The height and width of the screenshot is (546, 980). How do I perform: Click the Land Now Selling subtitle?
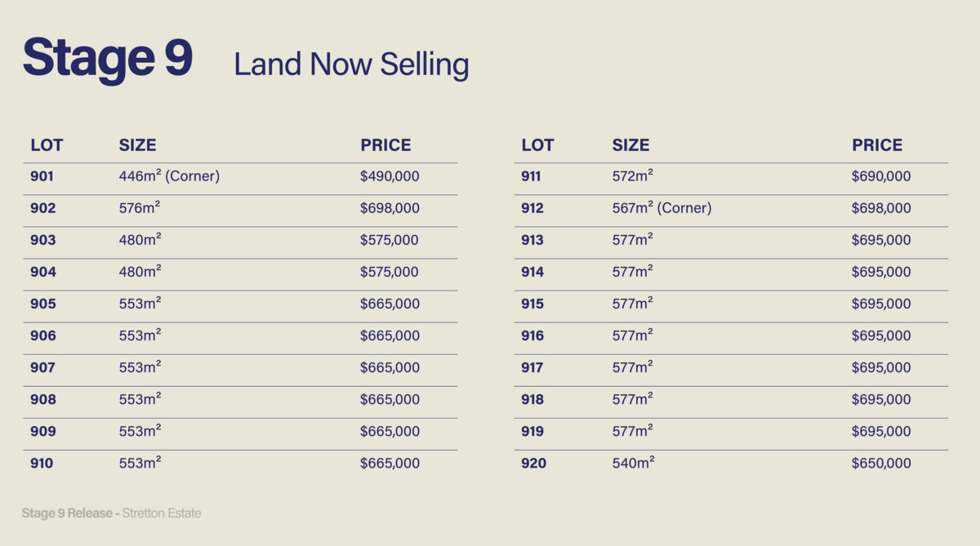point(351,64)
